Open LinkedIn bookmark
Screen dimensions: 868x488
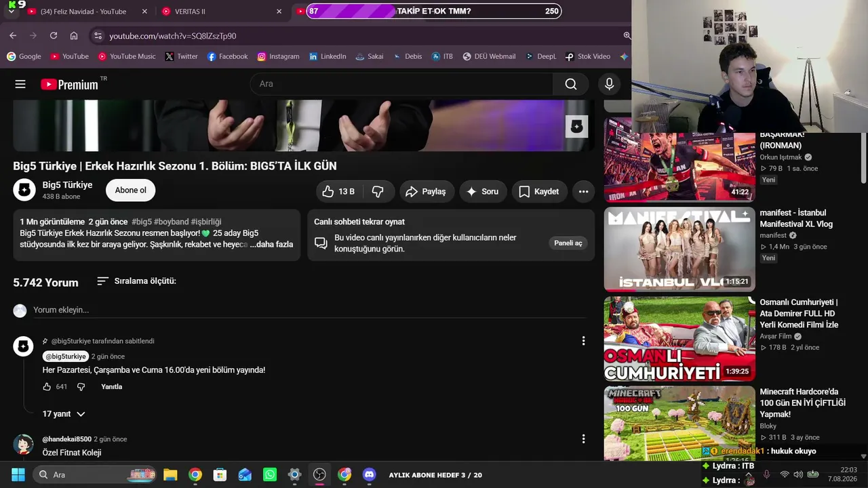pyautogui.click(x=328, y=56)
